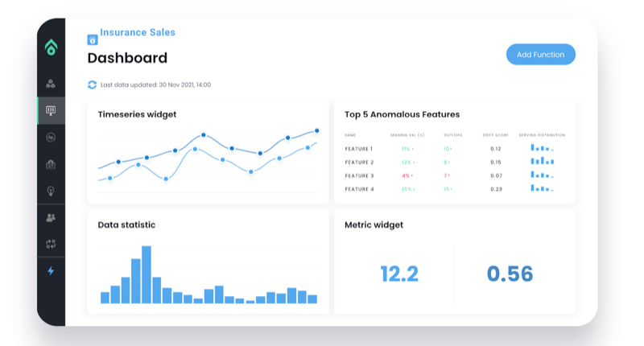The height and width of the screenshot is (346, 644).
Task: Open the briefcase icon in sidebar
Action: tap(51, 164)
